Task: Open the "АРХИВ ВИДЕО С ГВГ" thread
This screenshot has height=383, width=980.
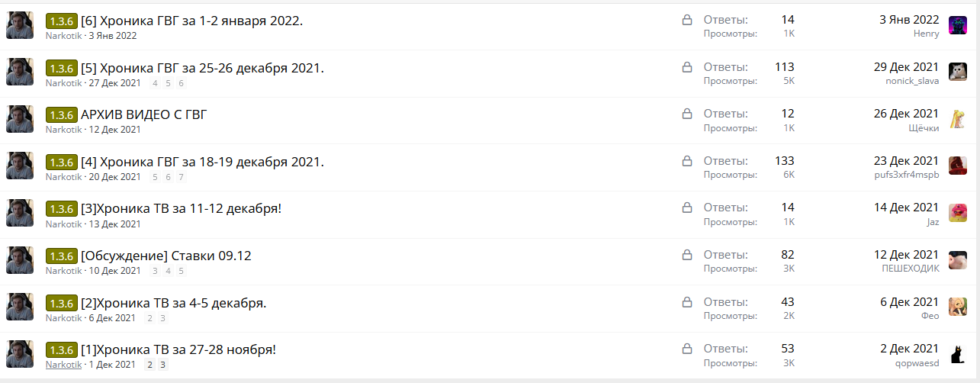Action: pos(143,114)
